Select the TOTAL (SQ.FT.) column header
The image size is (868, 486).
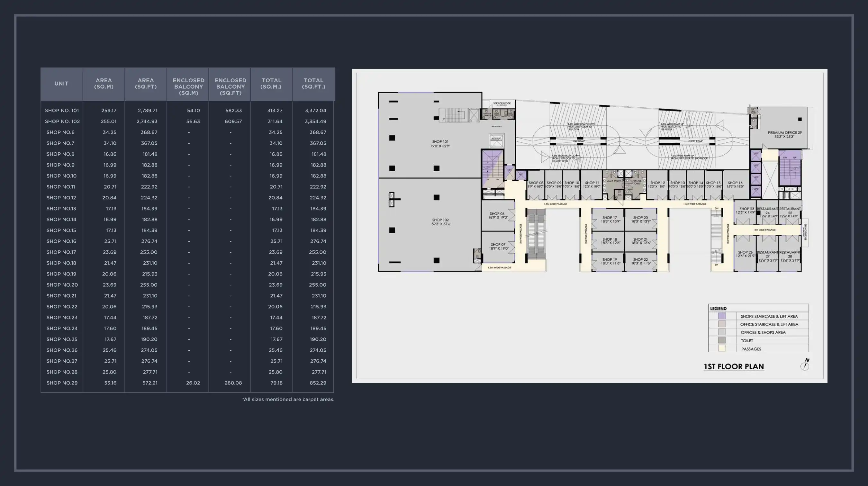313,83
